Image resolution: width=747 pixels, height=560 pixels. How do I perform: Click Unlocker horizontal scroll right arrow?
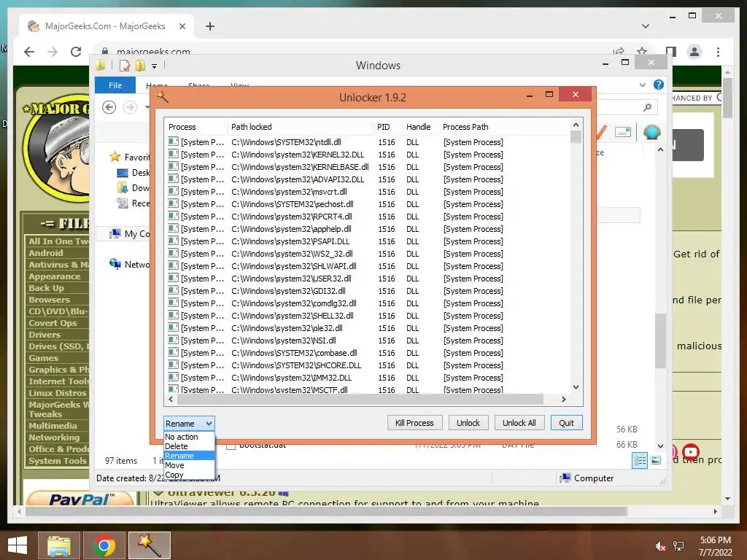coord(564,399)
